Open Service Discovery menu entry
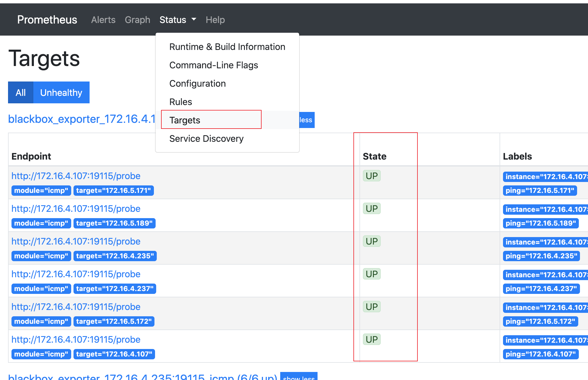 pos(206,139)
